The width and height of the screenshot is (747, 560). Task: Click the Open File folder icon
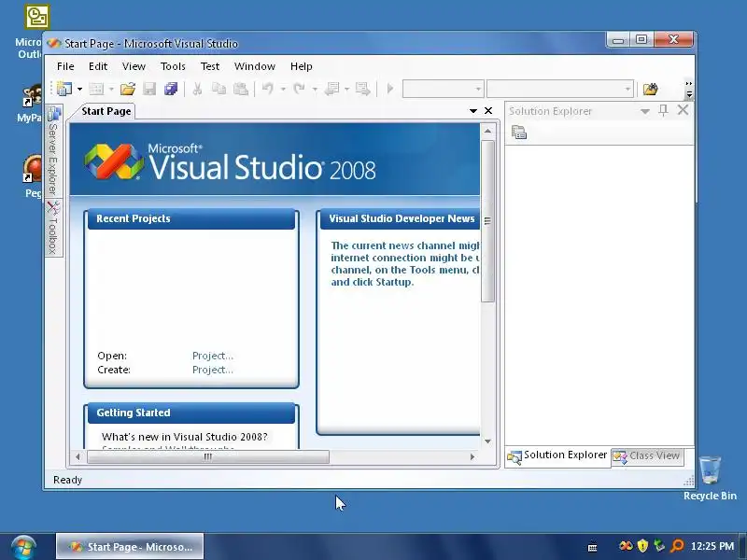[x=128, y=89]
